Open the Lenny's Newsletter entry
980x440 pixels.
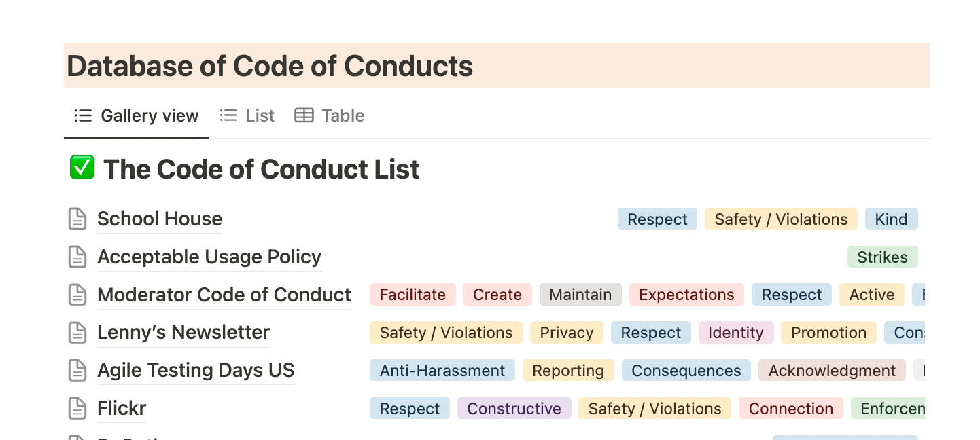(x=183, y=333)
